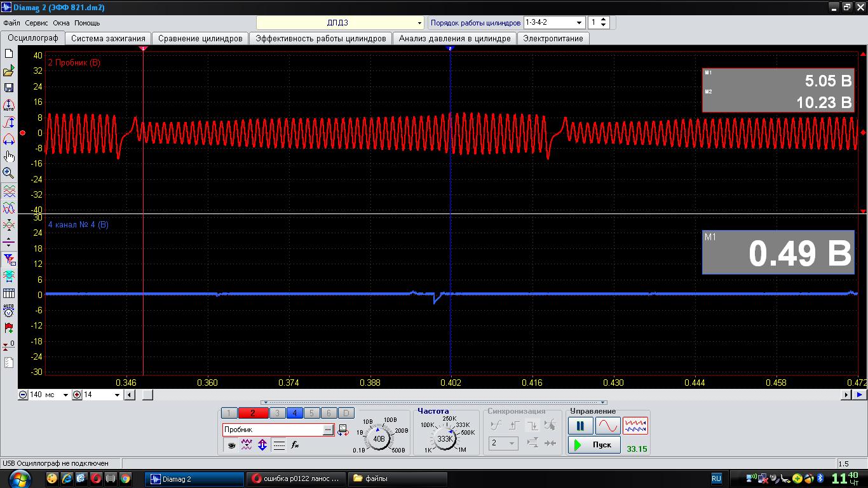Click the time scale minus button
868x488 pixels.
click(x=23, y=395)
